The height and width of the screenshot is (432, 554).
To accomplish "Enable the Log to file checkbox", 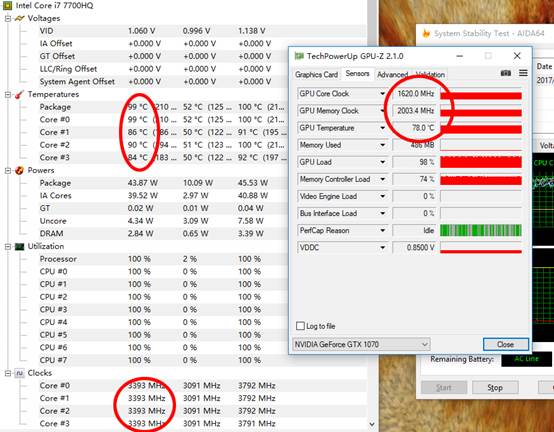I will pos(300,326).
